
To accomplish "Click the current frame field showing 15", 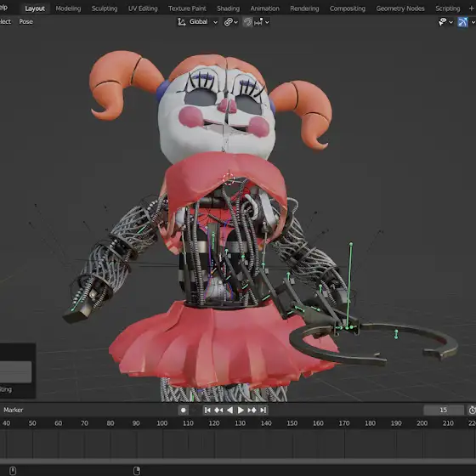I will coord(443,410).
